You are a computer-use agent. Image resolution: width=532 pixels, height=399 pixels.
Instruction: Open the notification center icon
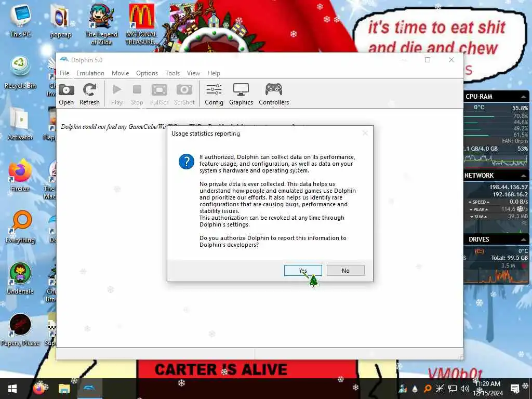(515, 389)
